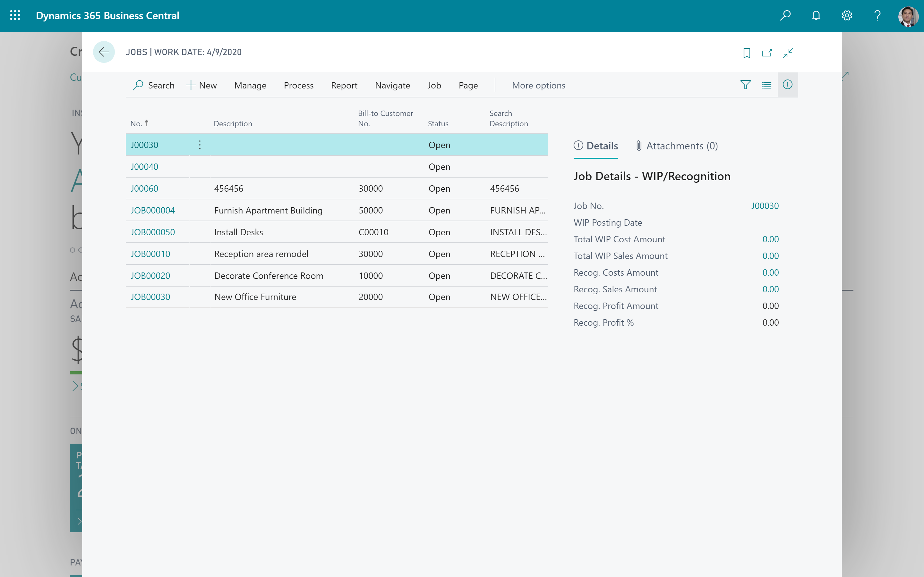
Task: Navigate back with the back arrow
Action: [x=104, y=52]
